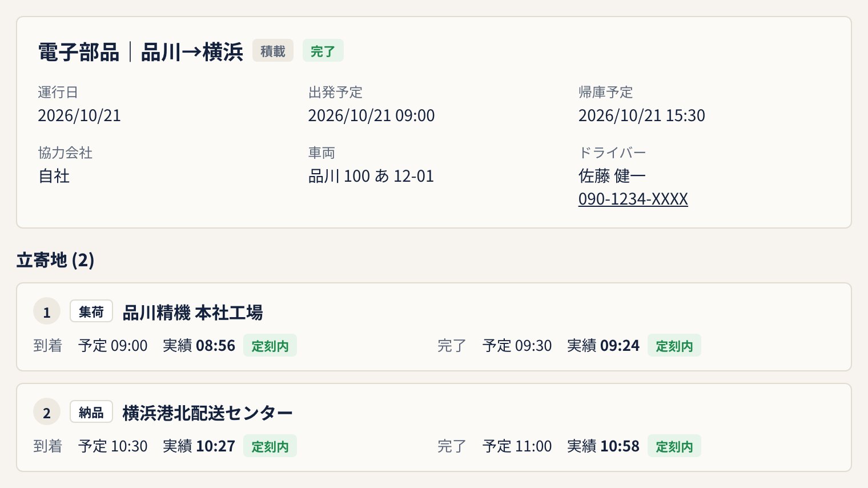868x488 pixels.
Task: Select the driver name 佐藤 健一
Action: pos(612,176)
